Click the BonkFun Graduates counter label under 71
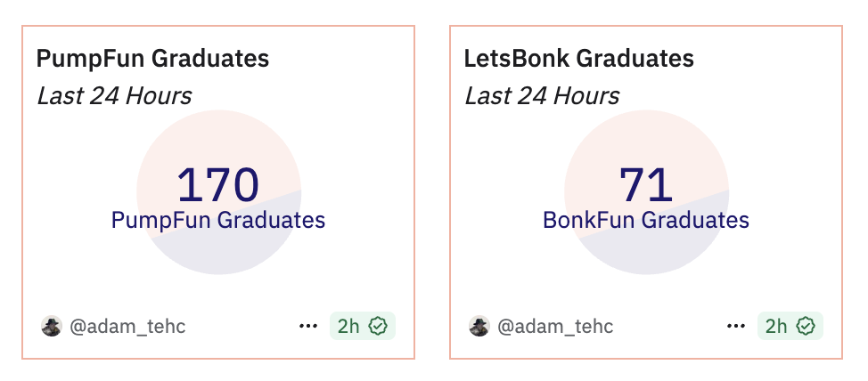The width and height of the screenshot is (868, 381). tap(646, 220)
